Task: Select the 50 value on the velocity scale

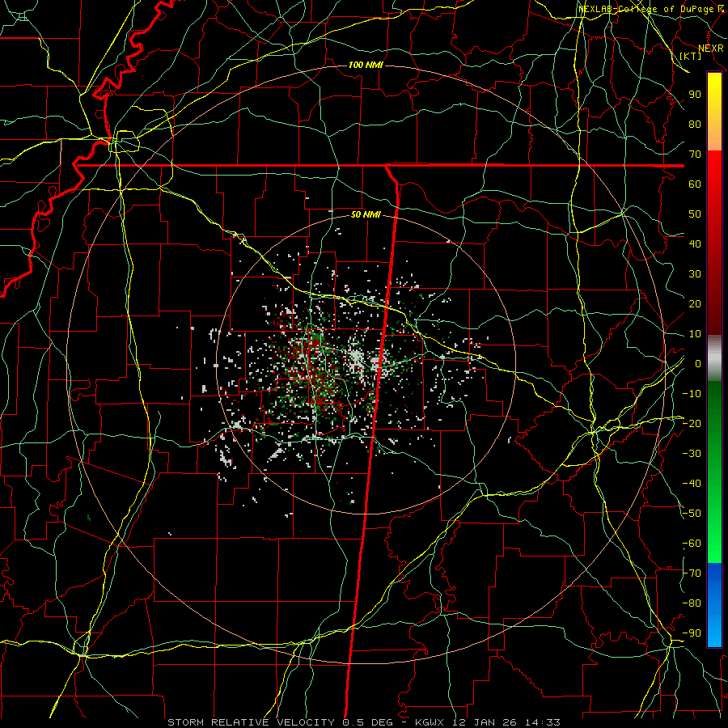Action: point(695,214)
